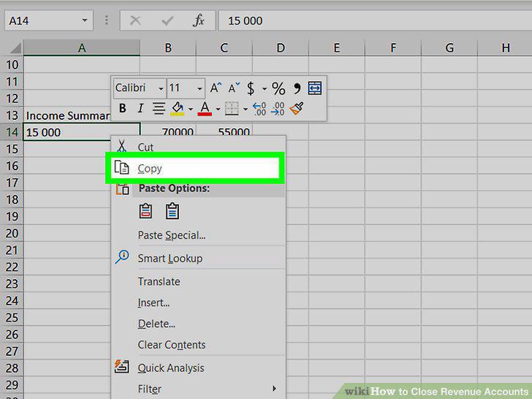
Task: Decrease font size with the smaller A icon
Action: (x=234, y=88)
